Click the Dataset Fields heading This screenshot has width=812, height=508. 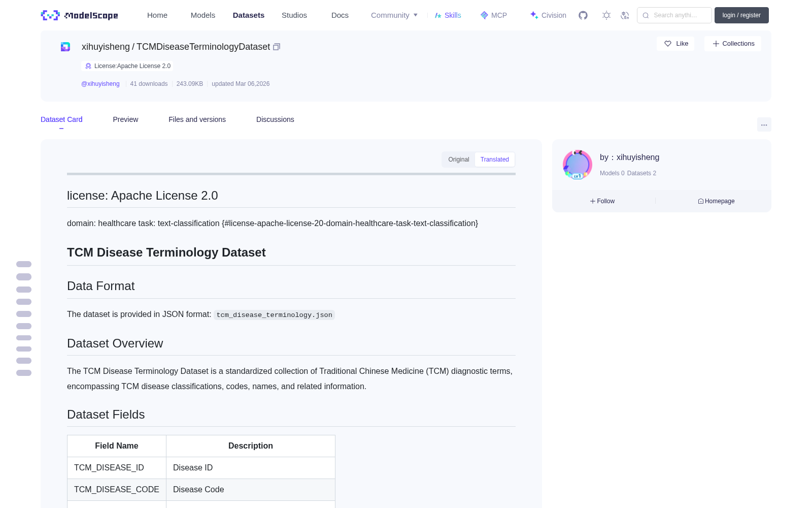106,415
